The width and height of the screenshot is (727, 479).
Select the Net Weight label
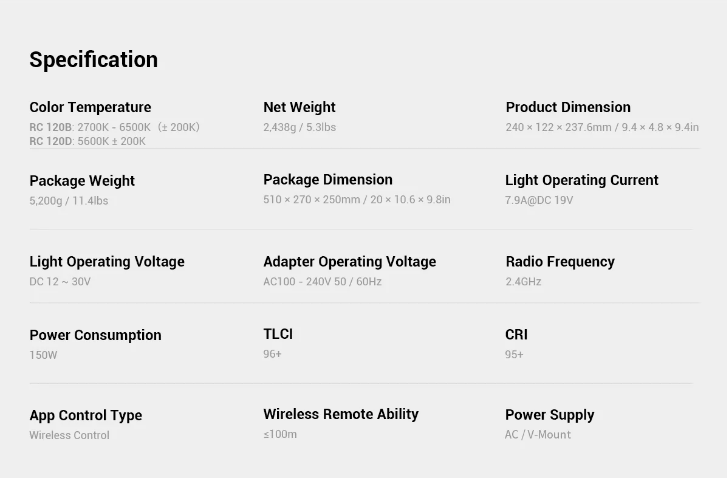tap(300, 107)
